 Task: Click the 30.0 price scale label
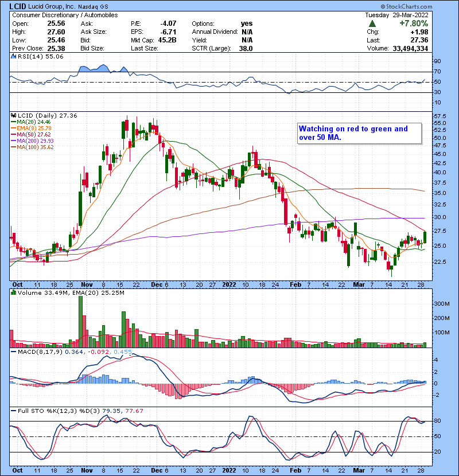click(440, 217)
